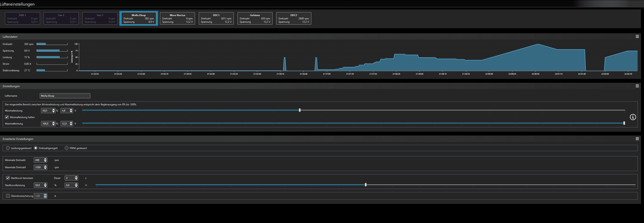Select the PWM-gesteuert radio option

[67, 148]
